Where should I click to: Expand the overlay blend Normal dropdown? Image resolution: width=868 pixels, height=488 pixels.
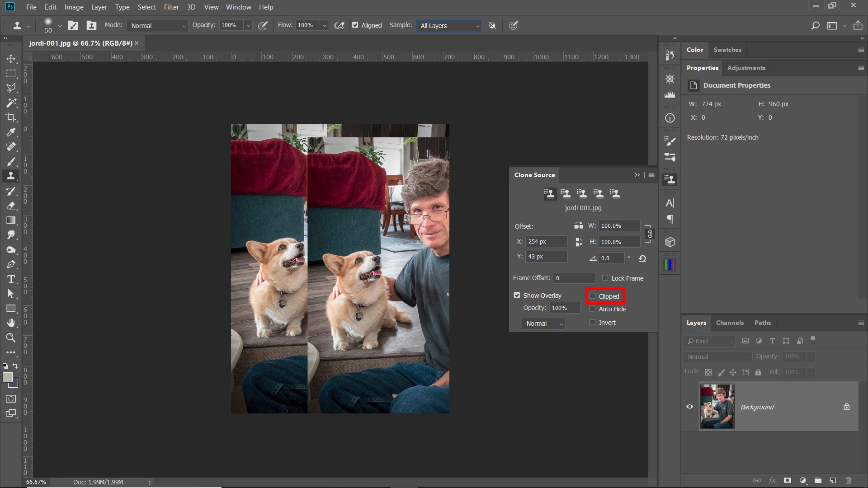tap(544, 324)
